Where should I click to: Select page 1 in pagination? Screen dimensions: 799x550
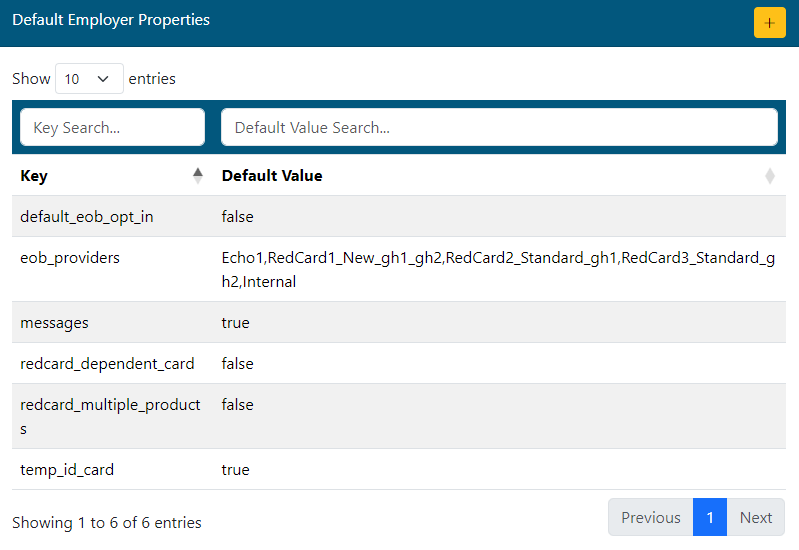(710, 517)
